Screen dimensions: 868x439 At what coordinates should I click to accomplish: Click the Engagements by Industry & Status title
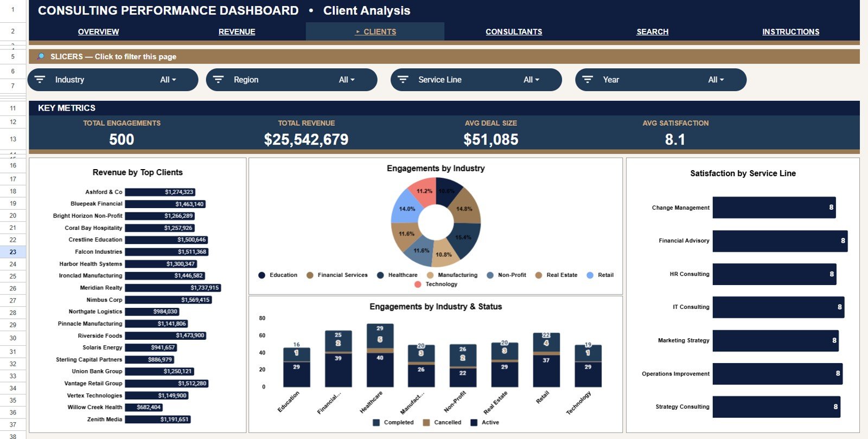(436, 307)
